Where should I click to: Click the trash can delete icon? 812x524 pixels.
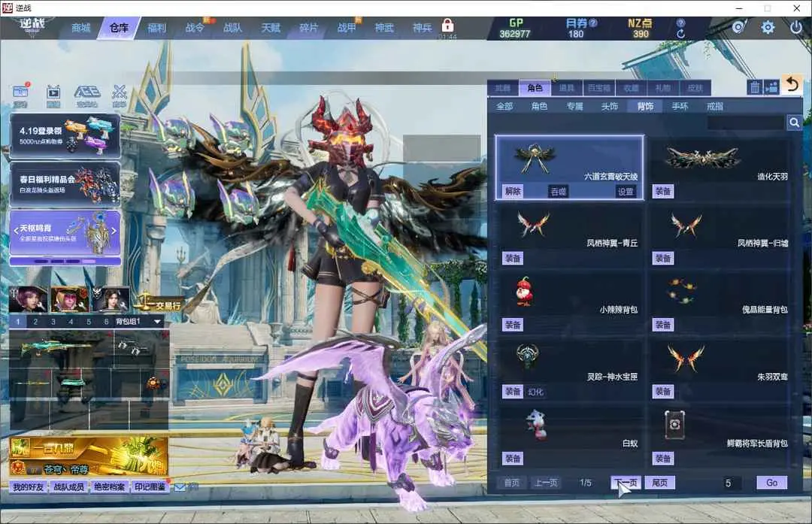coord(754,87)
